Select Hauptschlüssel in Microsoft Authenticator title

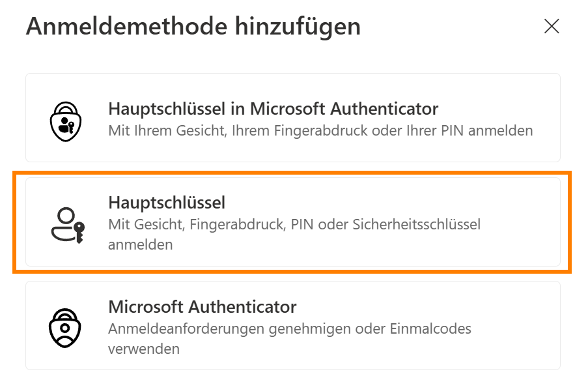tap(273, 109)
